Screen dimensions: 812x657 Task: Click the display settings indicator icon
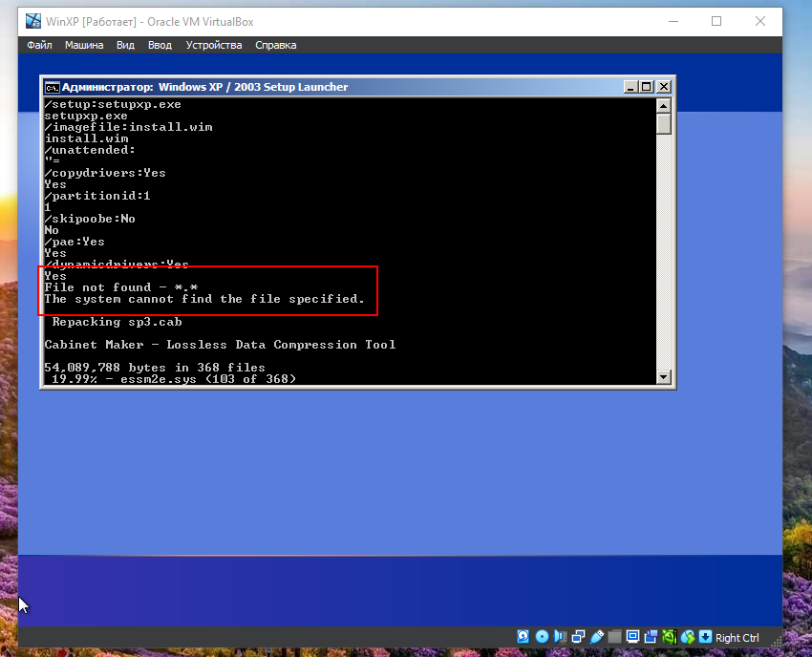(633, 637)
